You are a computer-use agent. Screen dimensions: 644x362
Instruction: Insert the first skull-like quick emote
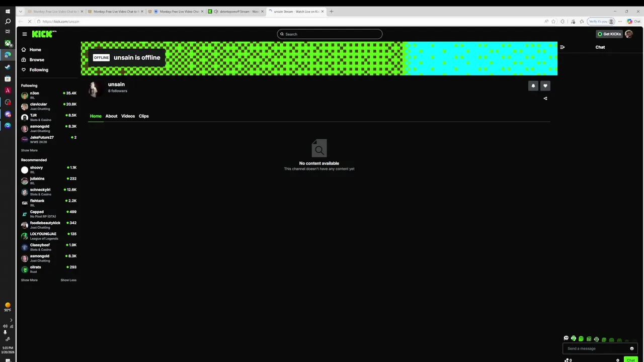click(566, 338)
